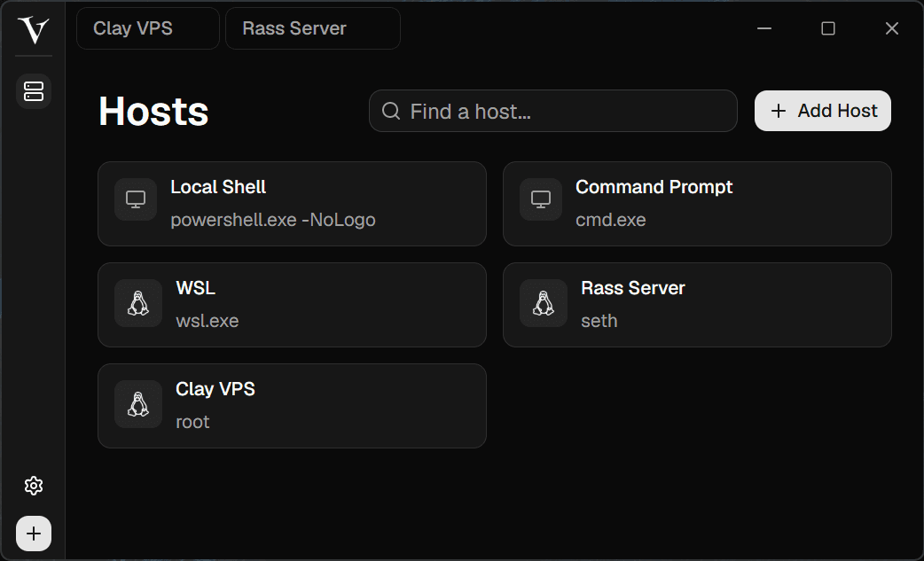Viewport: 924px width, 561px height.
Task: Open the Local Shell host title
Action: pyautogui.click(x=218, y=187)
